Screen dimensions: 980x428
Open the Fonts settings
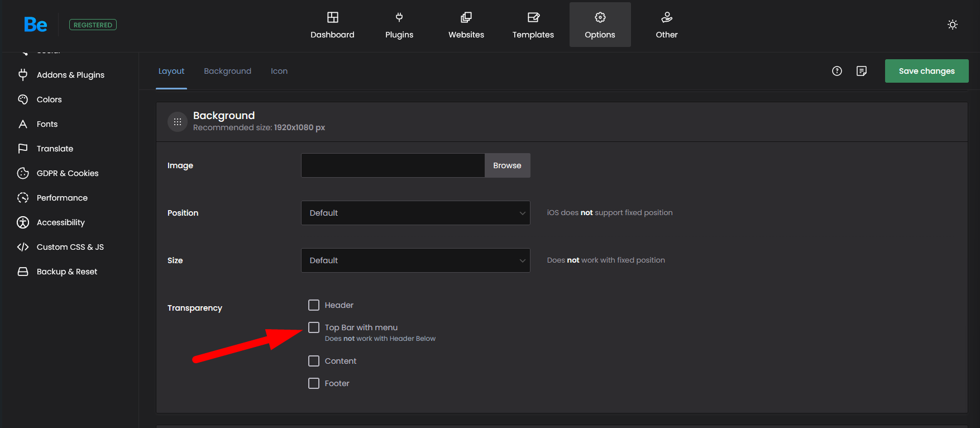click(47, 124)
